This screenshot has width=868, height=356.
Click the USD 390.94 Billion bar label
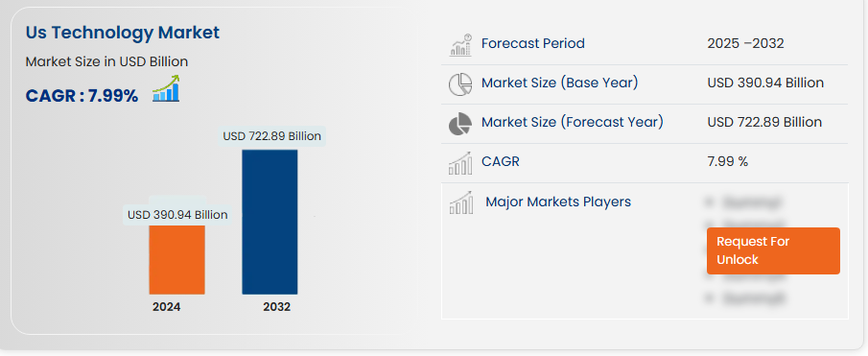pyautogui.click(x=177, y=215)
